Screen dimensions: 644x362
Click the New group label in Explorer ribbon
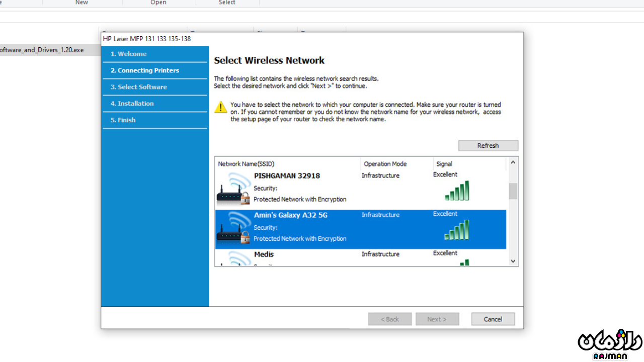point(82,3)
